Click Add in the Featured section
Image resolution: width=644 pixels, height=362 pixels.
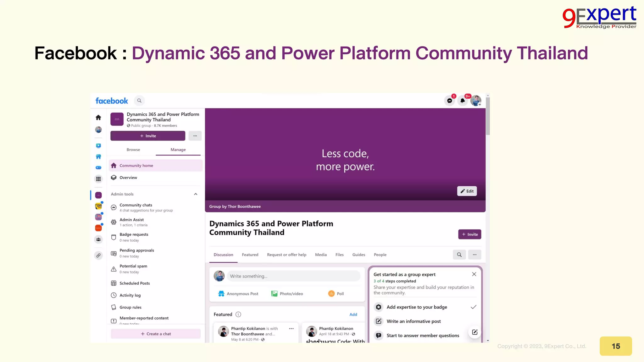(x=353, y=315)
